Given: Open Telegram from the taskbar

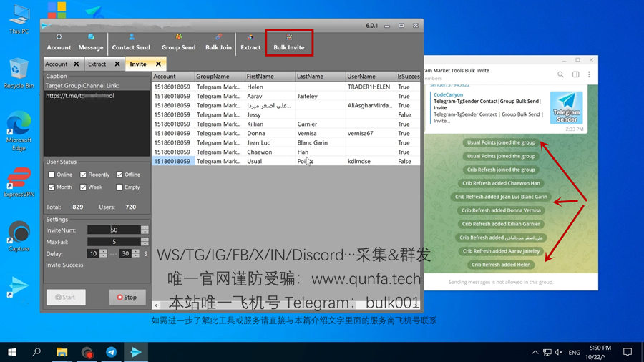Looking at the screenshot, I should click(112, 352).
